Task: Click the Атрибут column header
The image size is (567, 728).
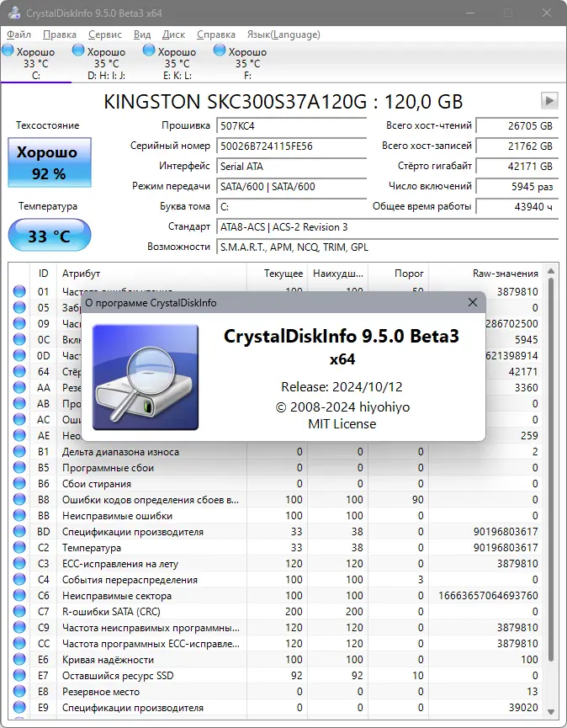Action: pyautogui.click(x=151, y=274)
